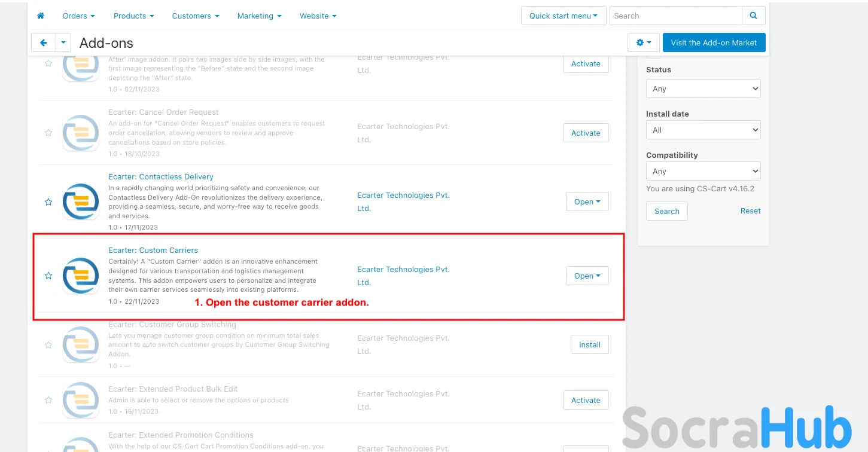This screenshot has width=868, height=452.
Task: Click the '1.0 • 16/11/2023' version text
Action: point(133,411)
